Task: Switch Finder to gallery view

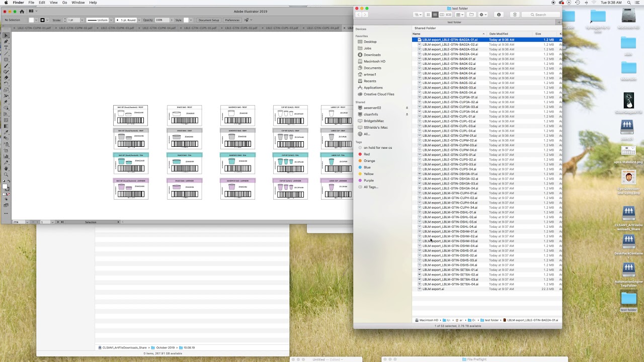Action: pyautogui.click(x=448, y=15)
